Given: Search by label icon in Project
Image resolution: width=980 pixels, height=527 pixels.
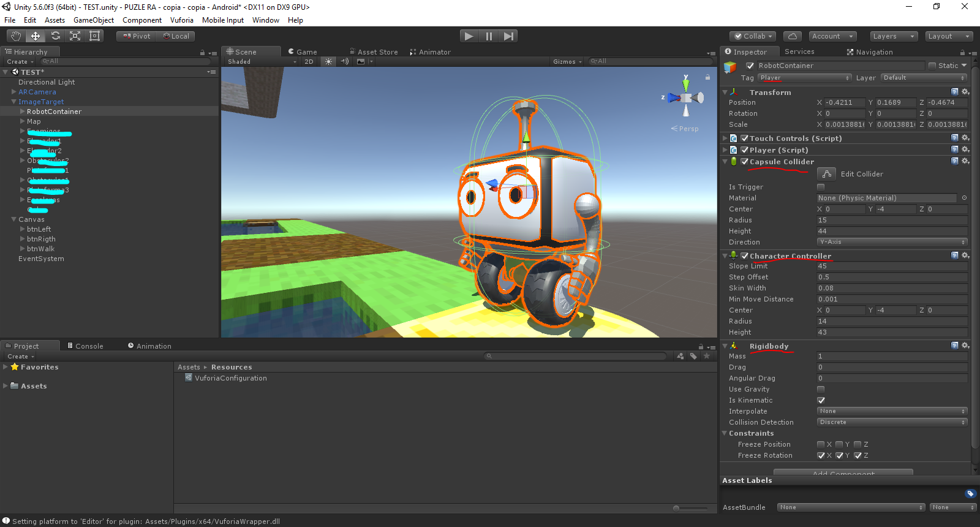Looking at the screenshot, I should [693, 356].
